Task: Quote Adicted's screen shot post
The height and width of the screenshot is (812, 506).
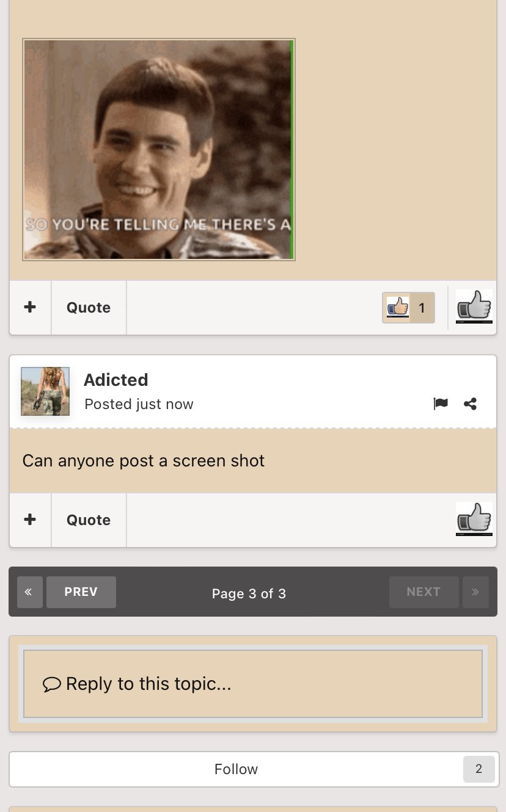Action: click(89, 520)
